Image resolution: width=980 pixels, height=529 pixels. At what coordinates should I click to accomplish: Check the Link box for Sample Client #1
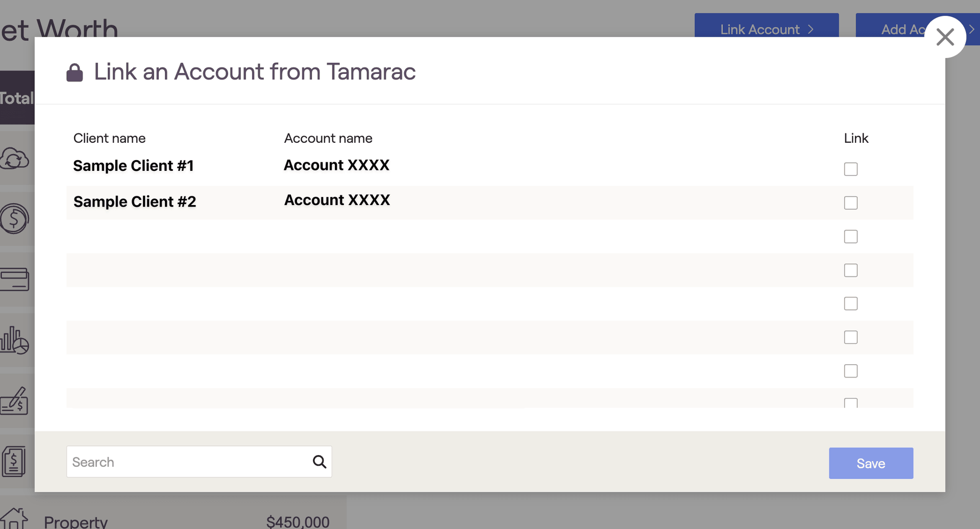click(850, 169)
